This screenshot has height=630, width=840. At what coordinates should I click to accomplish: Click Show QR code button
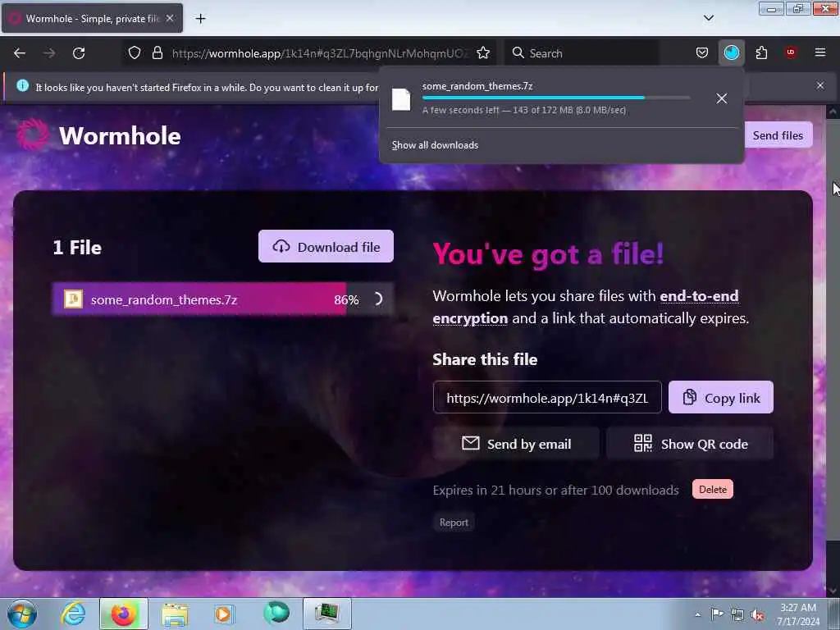(690, 444)
